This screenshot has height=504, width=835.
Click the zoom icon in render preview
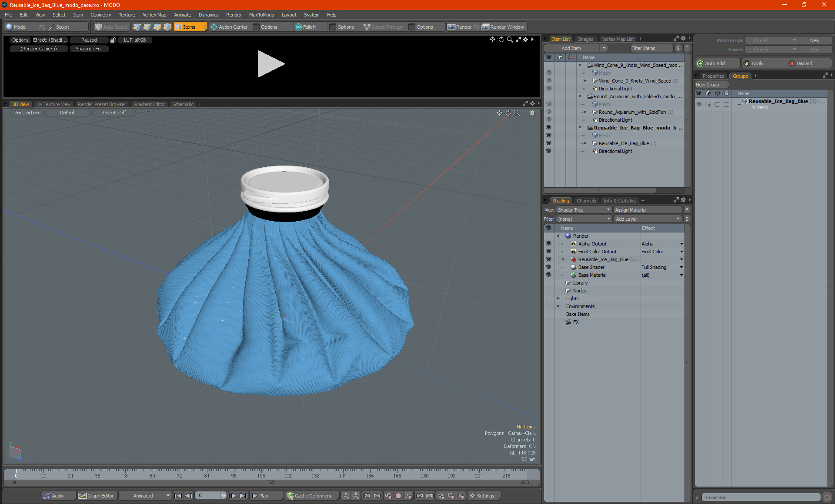tap(510, 40)
